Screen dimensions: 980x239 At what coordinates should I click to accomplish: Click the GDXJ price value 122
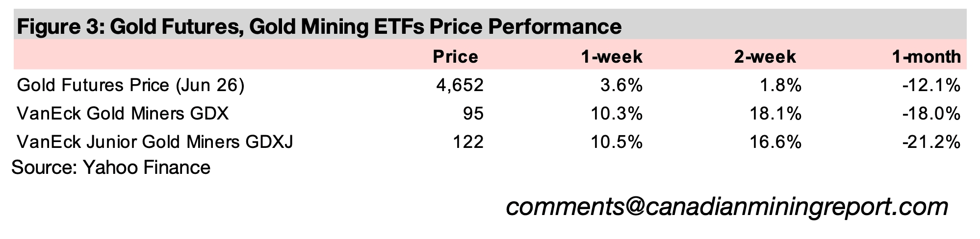[x=469, y=143]
